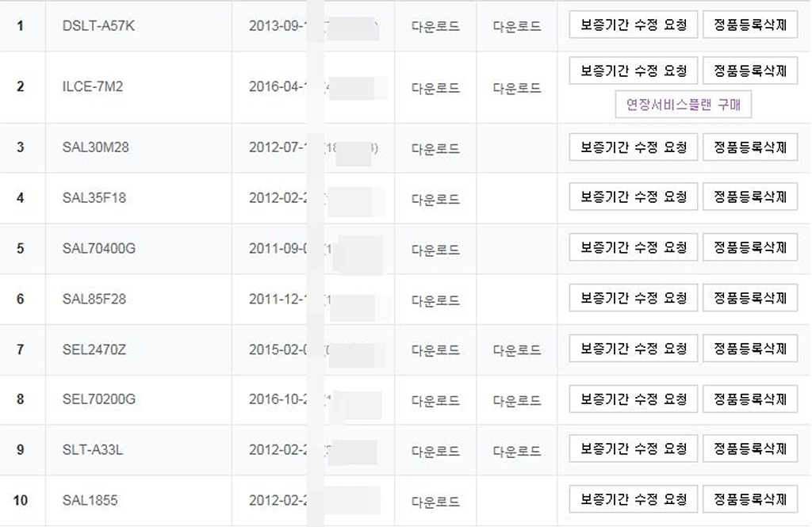Open the 다운로드 link for SAL30M28

tap(435, 149)
